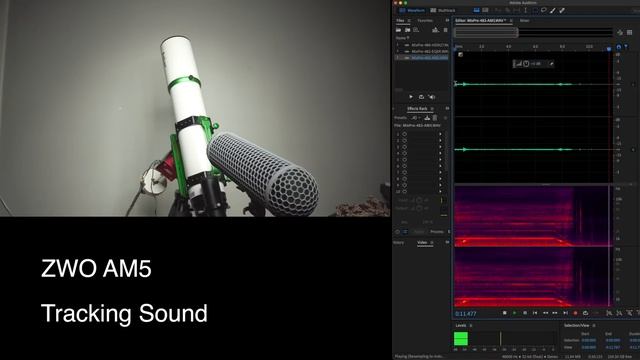Open the Favorites panel tab

pos(425,20)
